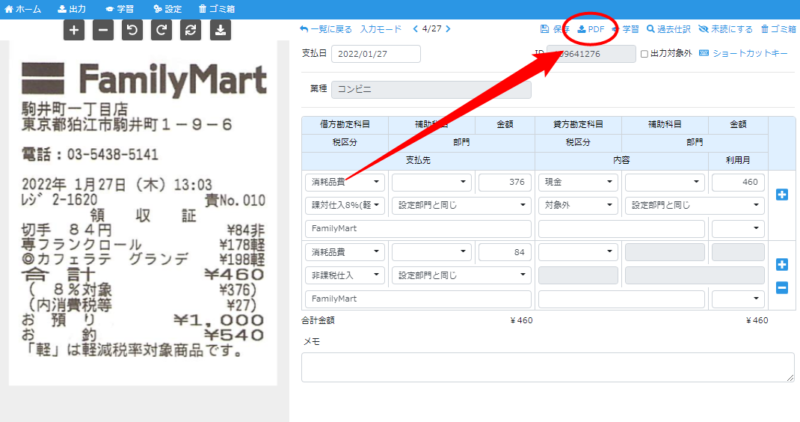Viewport: 800px width, 422px height.
Task: Open 対象外 credit tax dropdown
Action: tap(578, 205)
